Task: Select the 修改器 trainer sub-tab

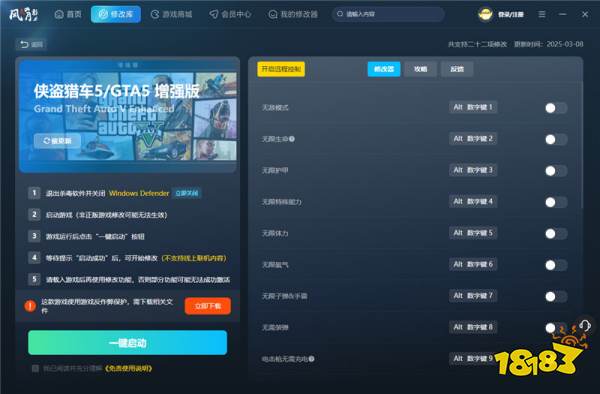Action: (x=384, y=69)
